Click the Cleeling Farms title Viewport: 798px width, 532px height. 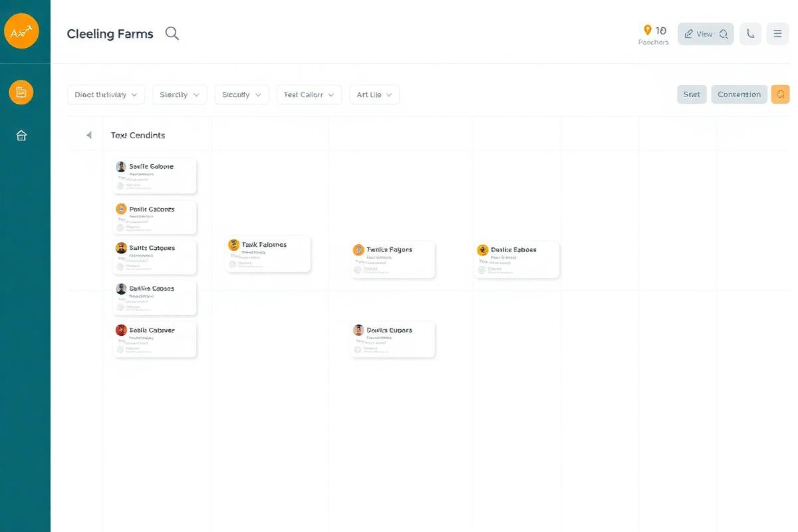110,34
